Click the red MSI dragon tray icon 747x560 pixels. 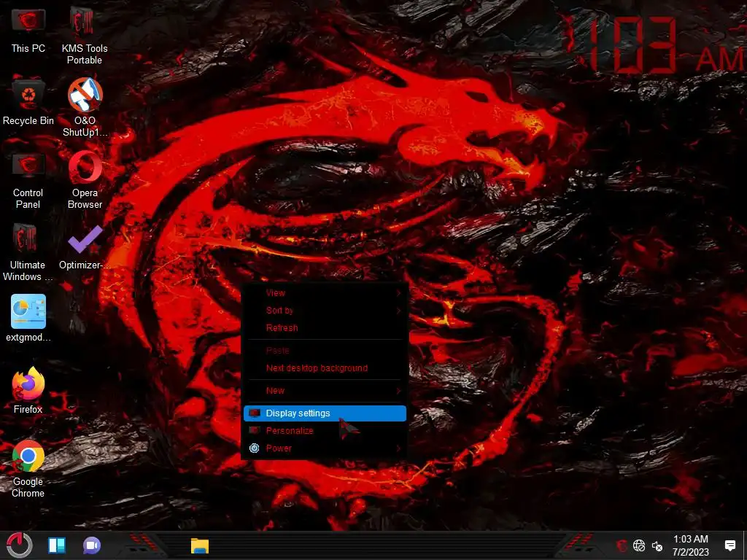point(621,545)
